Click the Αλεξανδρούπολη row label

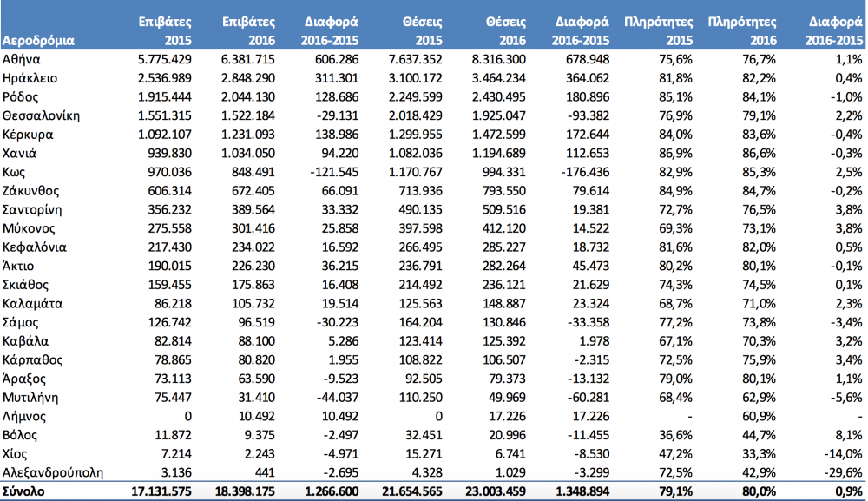(53, 473)
